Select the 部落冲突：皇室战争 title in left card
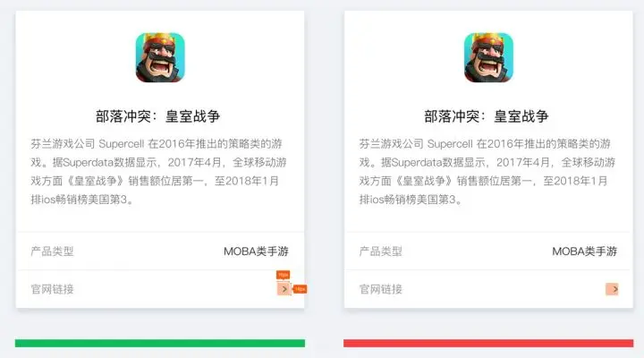Viewport: 644px width, 358px height. [x=158, y=116]
